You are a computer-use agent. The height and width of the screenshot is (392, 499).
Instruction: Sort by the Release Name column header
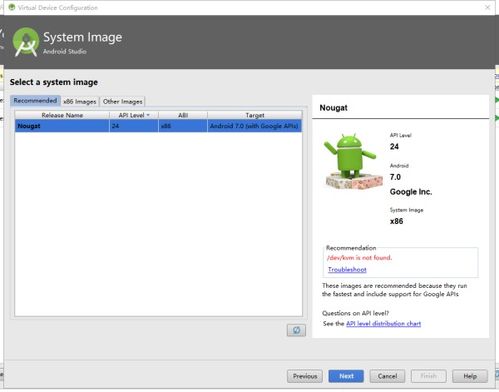point(62,115)
